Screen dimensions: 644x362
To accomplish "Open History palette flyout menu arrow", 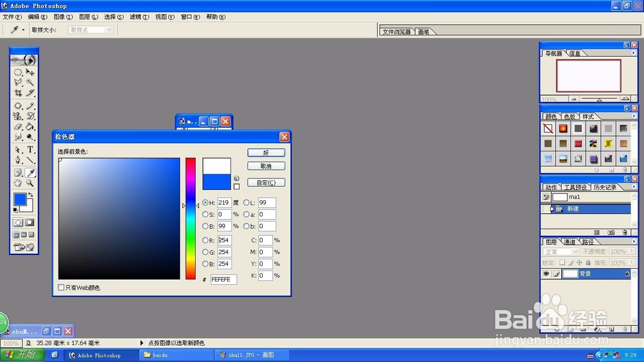I will tap(633, 187).
